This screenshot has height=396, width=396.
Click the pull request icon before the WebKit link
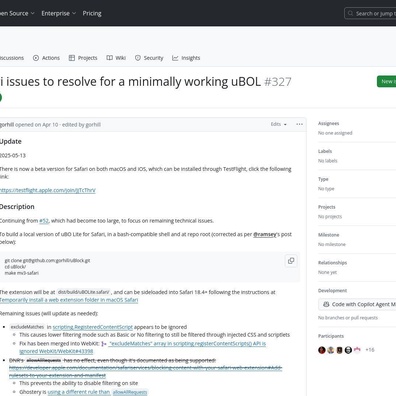click(x=104, y=344)
